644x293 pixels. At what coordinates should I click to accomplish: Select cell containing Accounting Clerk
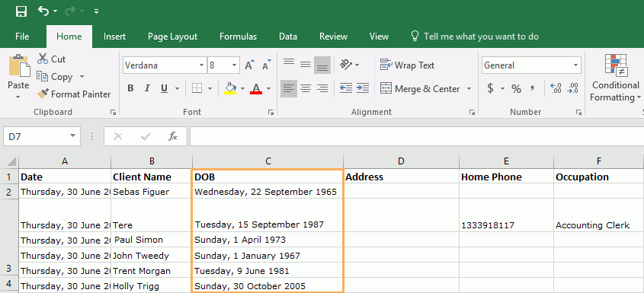pyautogui.click(x=598, y=215)
